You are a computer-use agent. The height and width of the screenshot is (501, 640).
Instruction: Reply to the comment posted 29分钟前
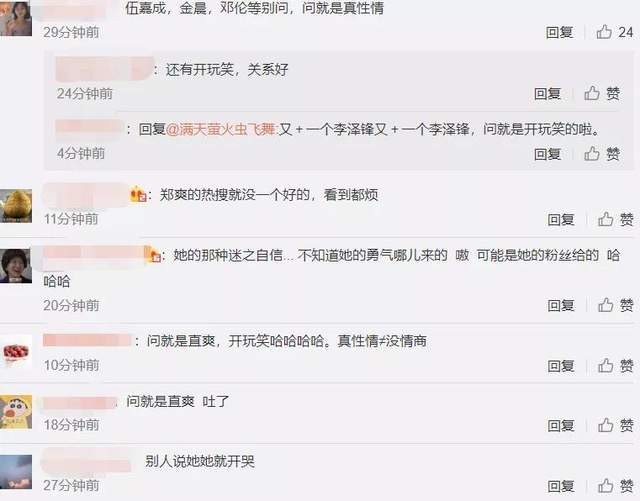coord(560,32)
